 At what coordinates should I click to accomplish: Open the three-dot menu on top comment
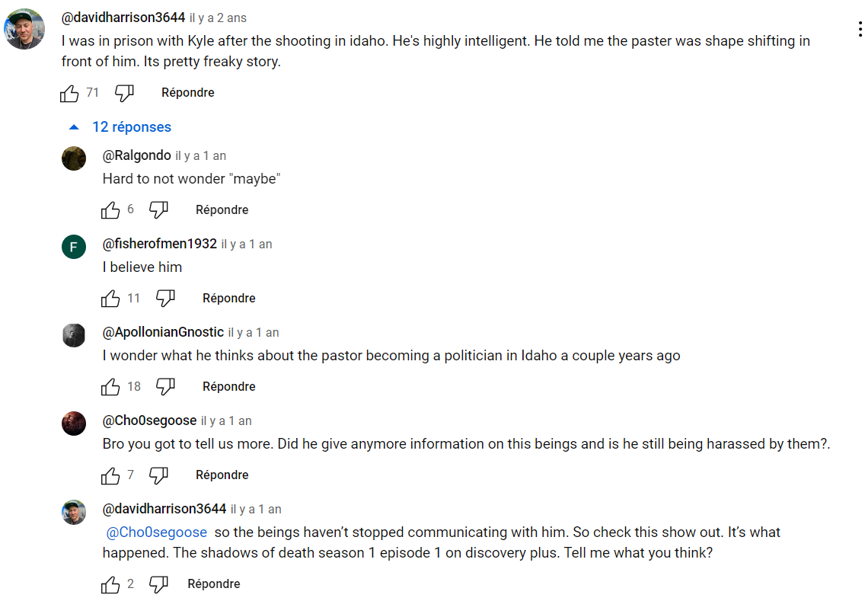point(860,30)
